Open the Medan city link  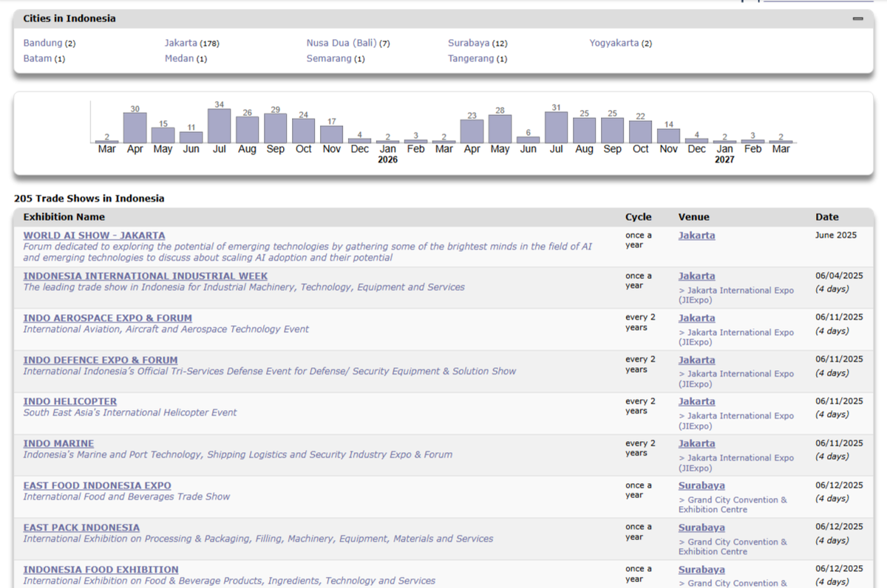point(180,58)
